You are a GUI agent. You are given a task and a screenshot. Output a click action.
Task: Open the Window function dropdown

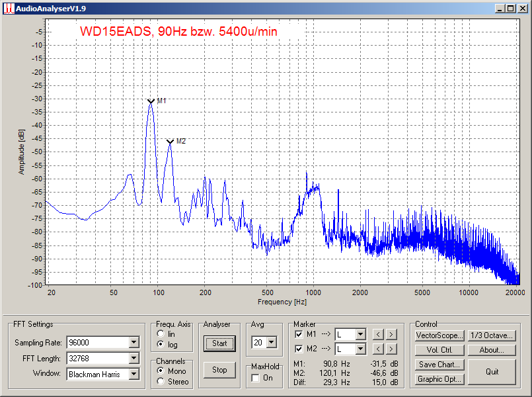134,374
